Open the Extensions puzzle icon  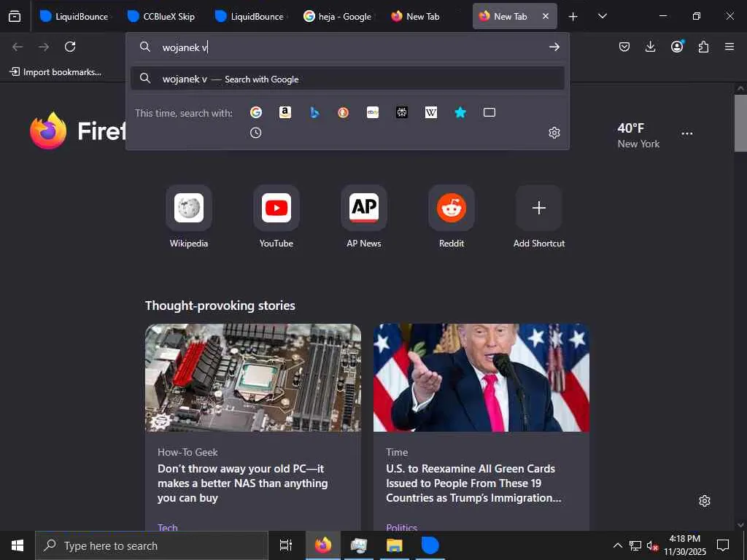point(703,47)
